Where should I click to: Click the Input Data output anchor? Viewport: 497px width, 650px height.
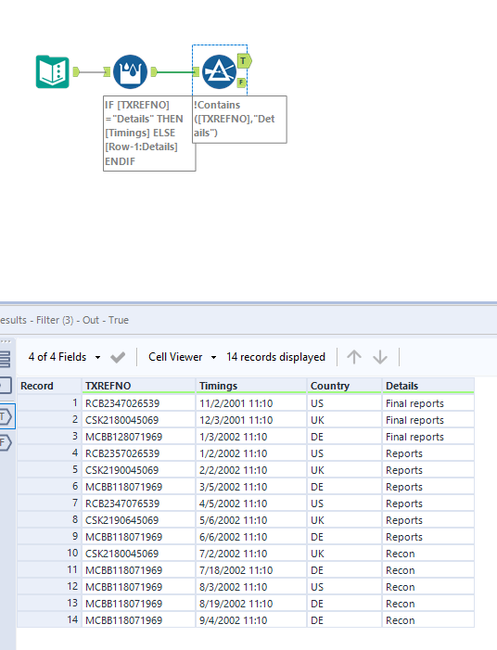76,72
